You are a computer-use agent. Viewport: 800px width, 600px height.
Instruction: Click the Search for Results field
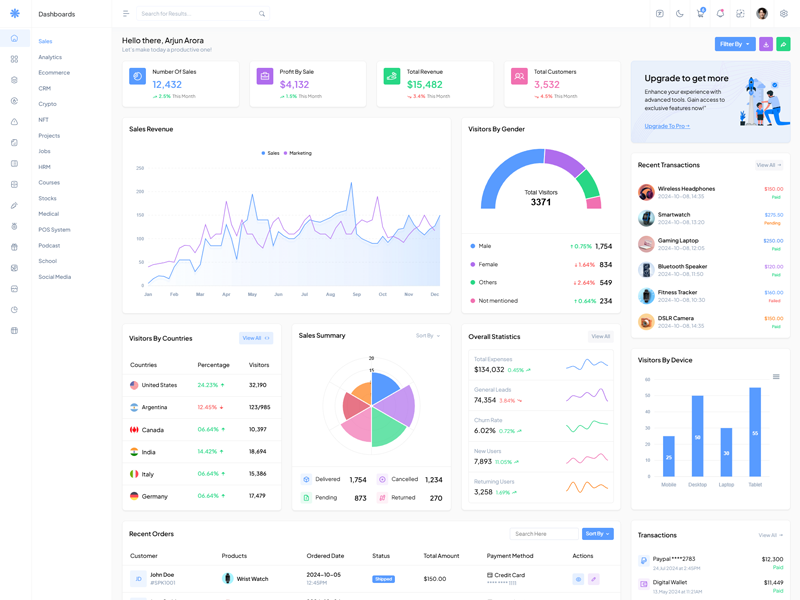200,14
